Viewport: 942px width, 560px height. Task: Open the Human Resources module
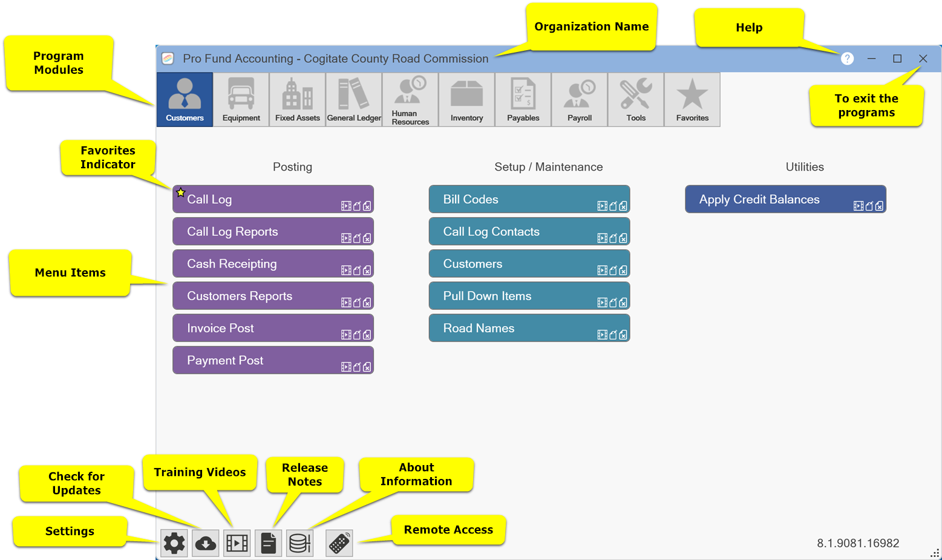pos(410,100)
